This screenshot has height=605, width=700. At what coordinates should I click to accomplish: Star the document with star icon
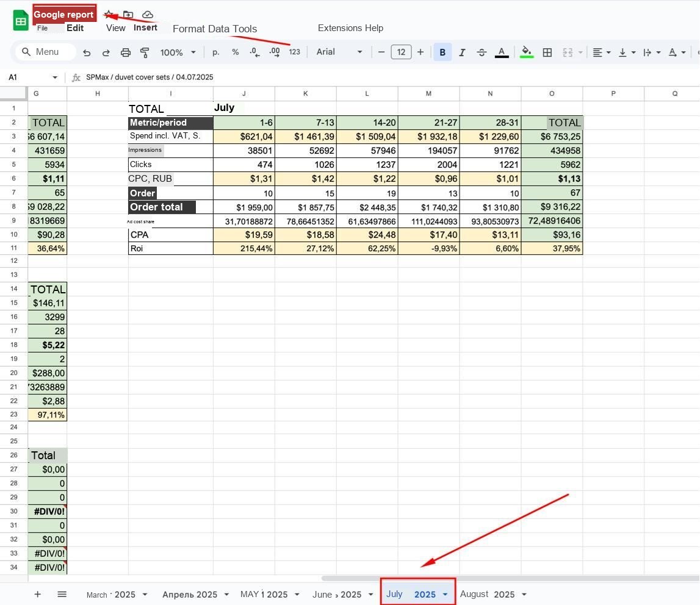pos(109,14)
